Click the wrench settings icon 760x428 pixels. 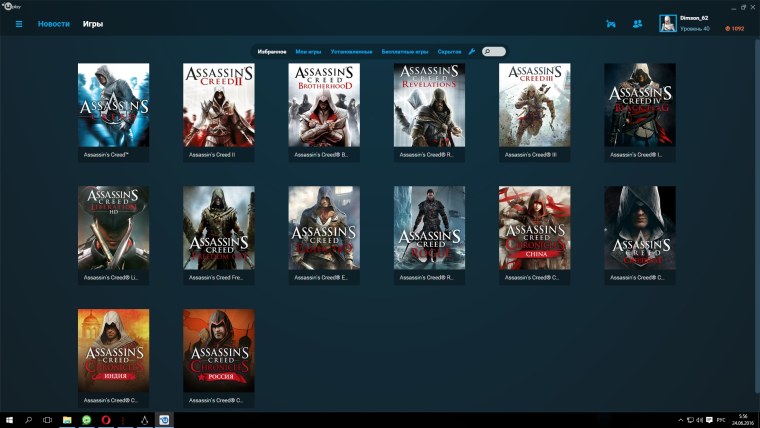pyautogui.click(x=472, y=51)
